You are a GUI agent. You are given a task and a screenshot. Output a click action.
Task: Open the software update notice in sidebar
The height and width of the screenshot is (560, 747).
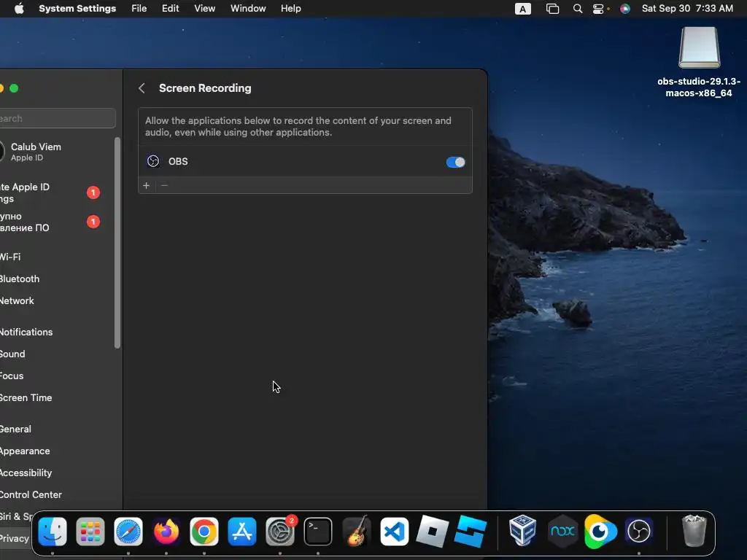click(50, 222)
